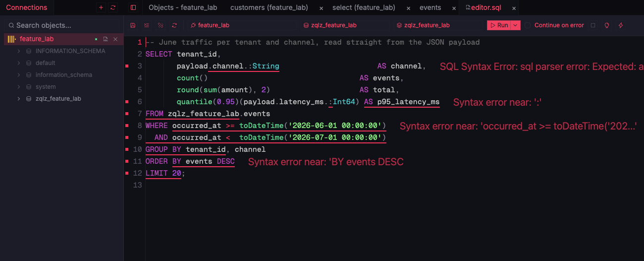Run the SQL query
Image resolution: width=644 pixels, height=261 pixels.
tap(499, 25)
